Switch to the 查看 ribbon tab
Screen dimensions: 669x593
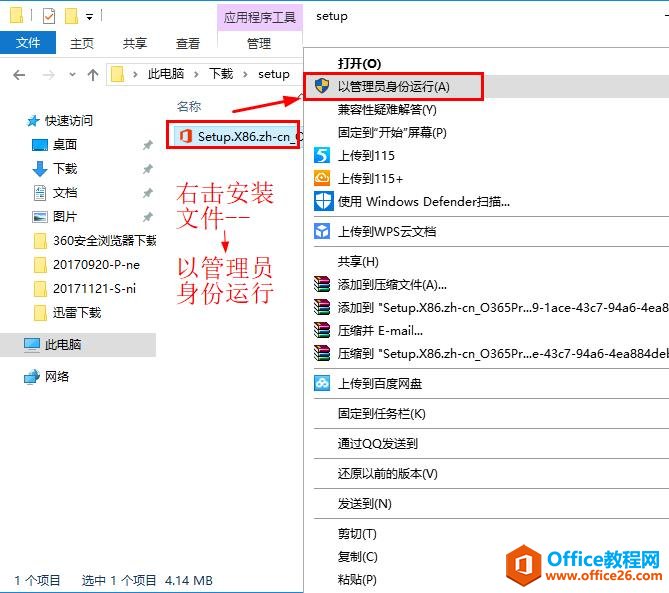(188, 44)
